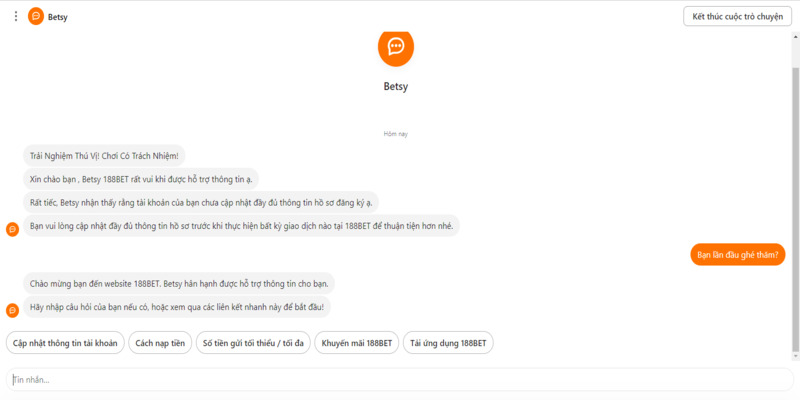Click bot avatar beside the 188BET profile message
Image resolution: width=800 pixels, height=400 pixels.
tap(12, 229)
